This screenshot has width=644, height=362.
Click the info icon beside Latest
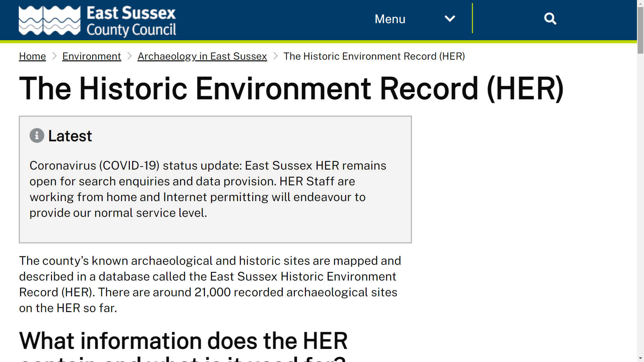point(37,136)
